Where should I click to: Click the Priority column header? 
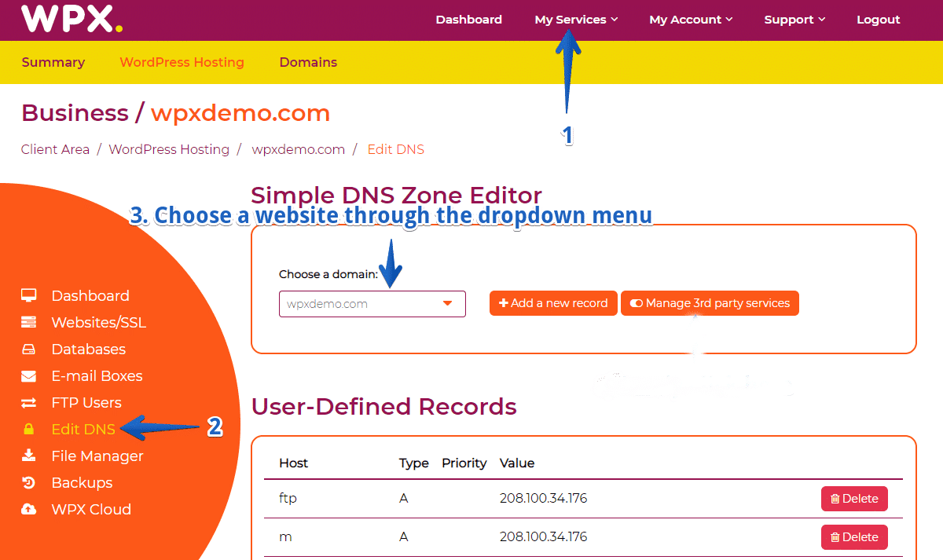pos(464,463)
